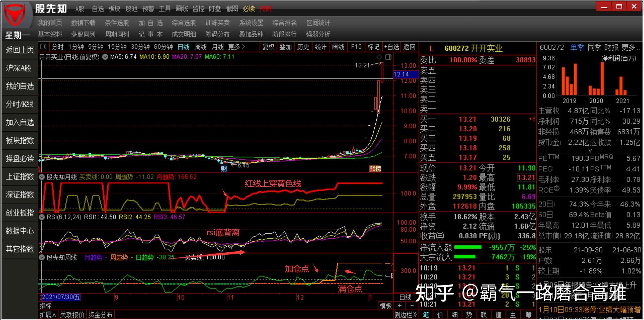This screenshot has width=644, height=320.
Task: Toggle the chart side panel icon beside the diamond
Action: pyautogui.click(x=388, y=57)
